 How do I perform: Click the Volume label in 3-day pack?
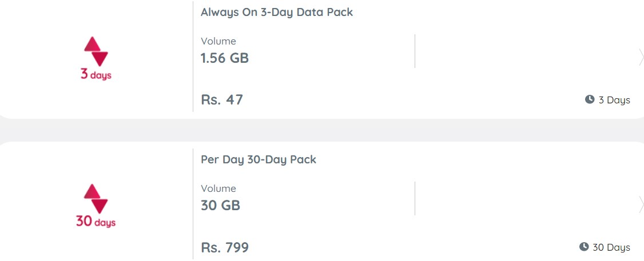[x=218, y=41]
